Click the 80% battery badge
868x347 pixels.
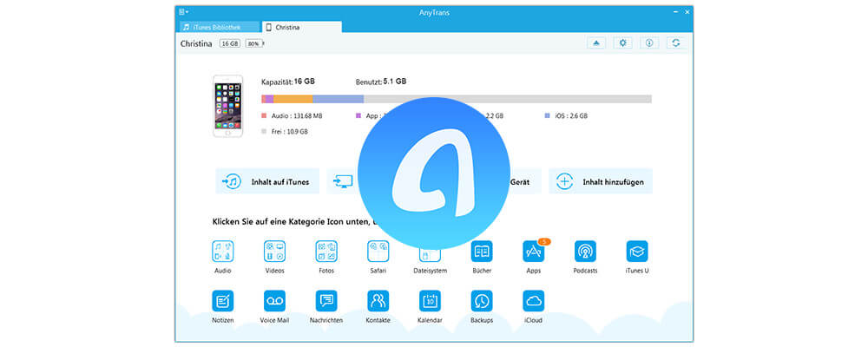(254, 43)
